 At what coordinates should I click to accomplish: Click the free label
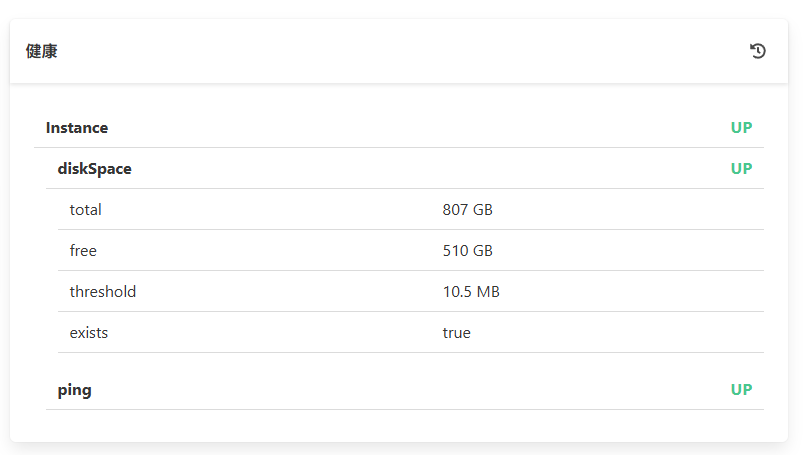tap(83, 251)
